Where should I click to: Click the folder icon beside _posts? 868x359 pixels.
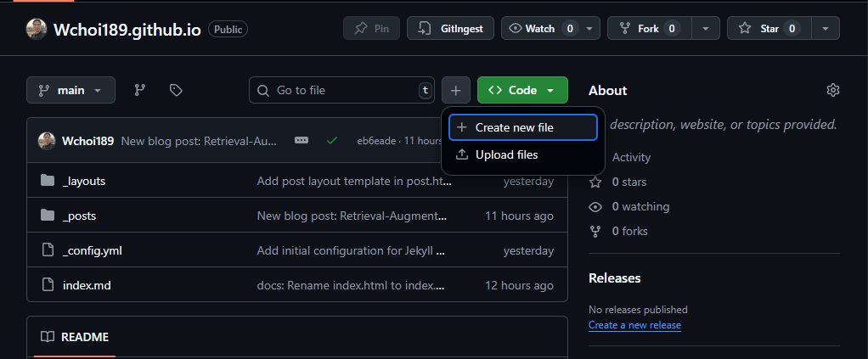[48, 216]
